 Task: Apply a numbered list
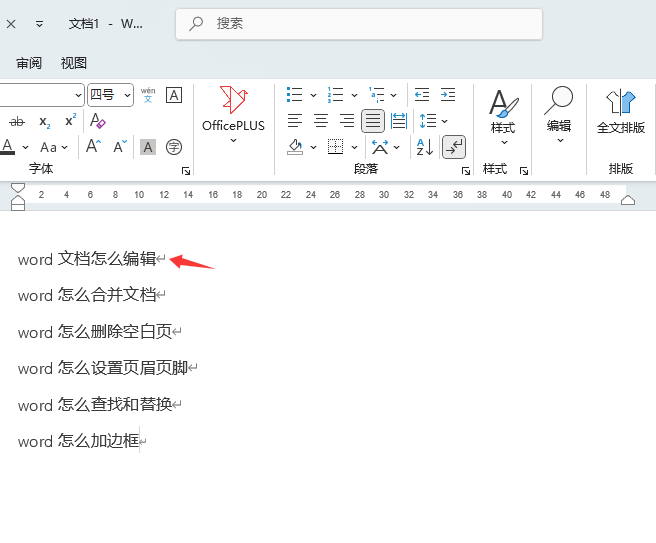click(x=336, y=95)
